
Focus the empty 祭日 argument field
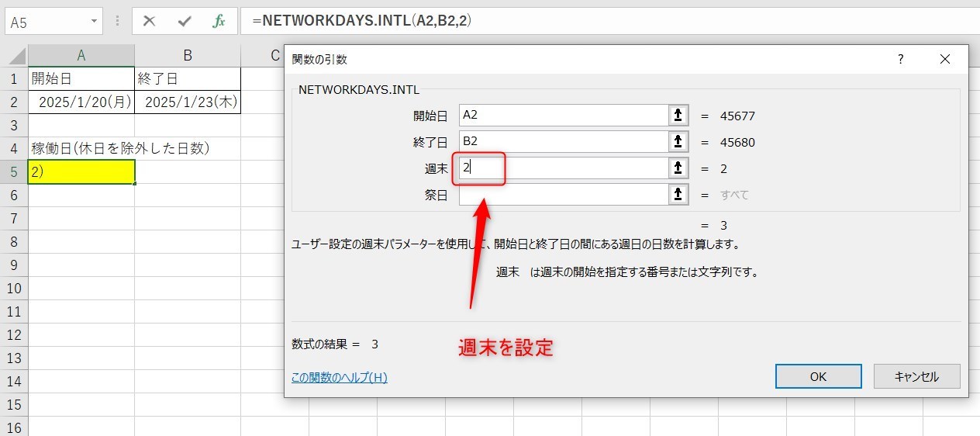[563, 195]
